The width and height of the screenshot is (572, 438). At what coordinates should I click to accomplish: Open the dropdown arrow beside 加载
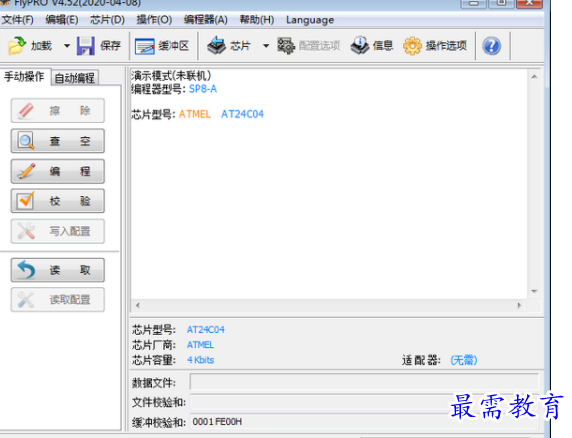(67, 46)
